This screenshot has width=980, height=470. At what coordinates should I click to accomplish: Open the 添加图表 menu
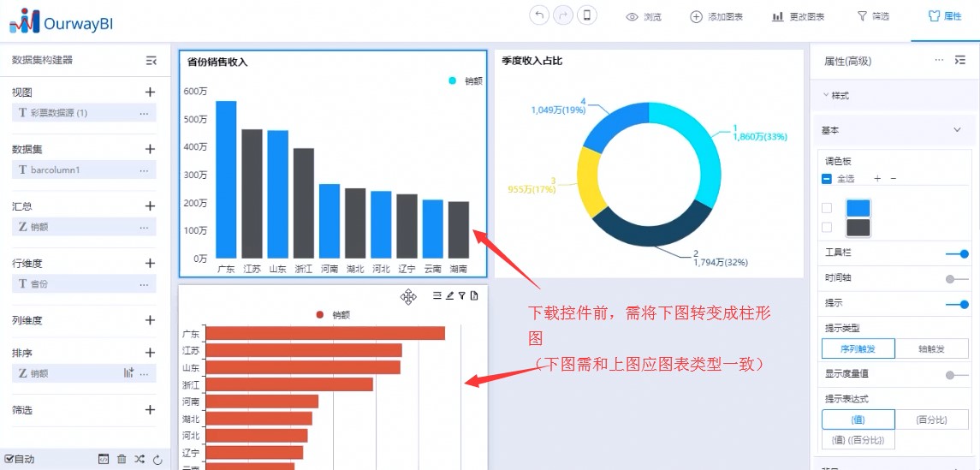click(716, 17)
